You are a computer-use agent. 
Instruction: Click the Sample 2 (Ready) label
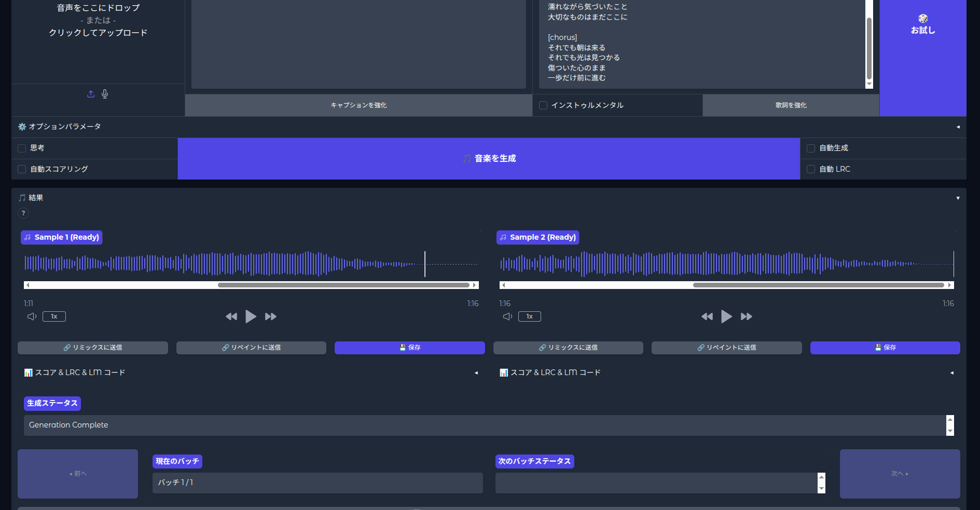pyautogui.click(x=537, y=237)
